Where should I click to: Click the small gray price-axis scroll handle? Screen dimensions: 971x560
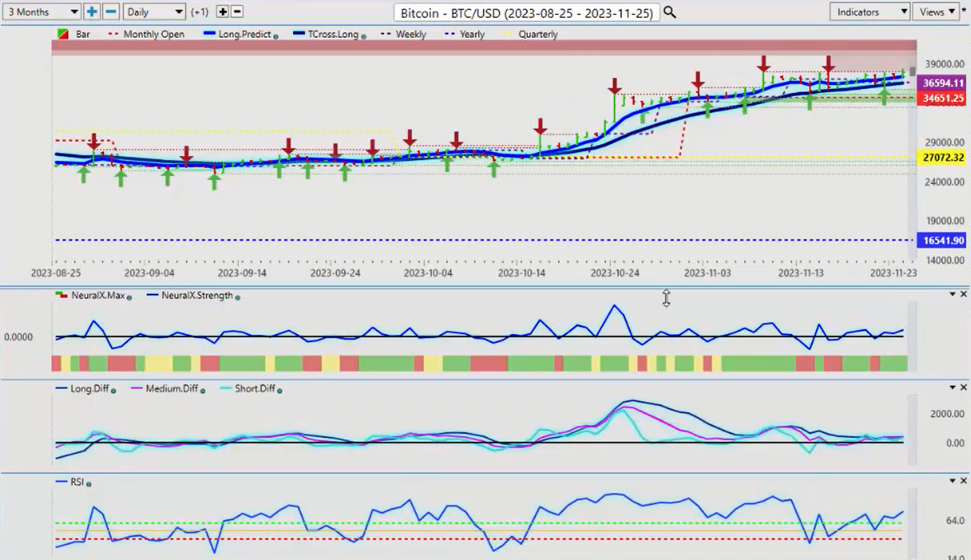click(913, 71)
